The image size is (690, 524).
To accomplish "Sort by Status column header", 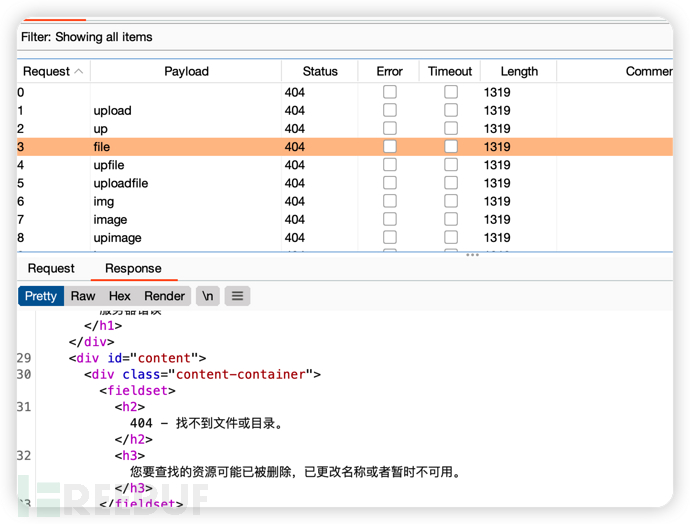I will point(320,71).
